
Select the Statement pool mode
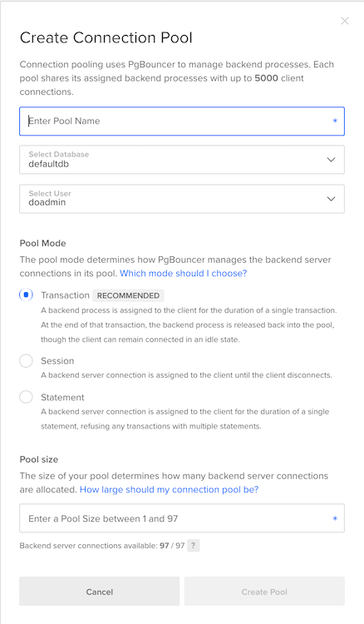point(27,397)
